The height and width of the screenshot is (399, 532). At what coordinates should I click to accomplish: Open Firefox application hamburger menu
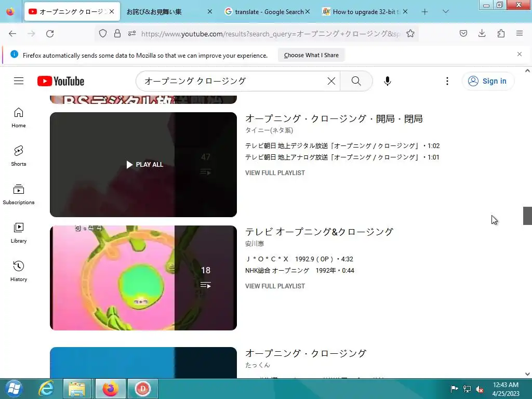tap(520, 34)
